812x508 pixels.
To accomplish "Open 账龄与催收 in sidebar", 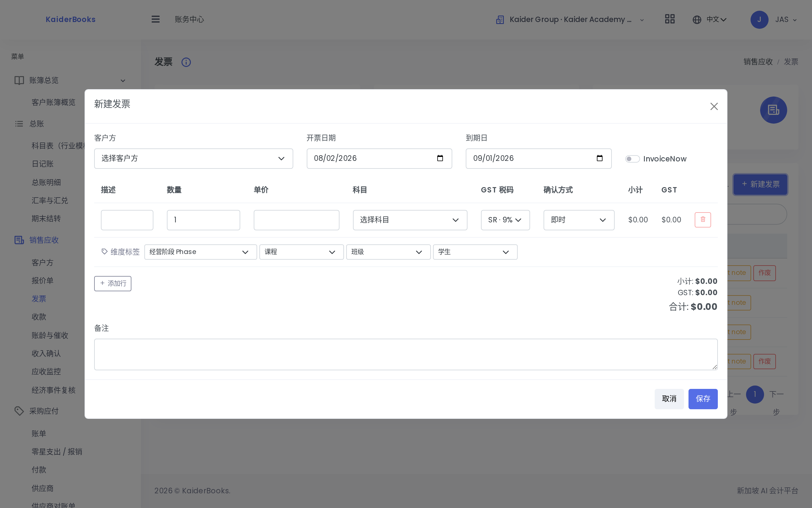I will tap(50, 335).
